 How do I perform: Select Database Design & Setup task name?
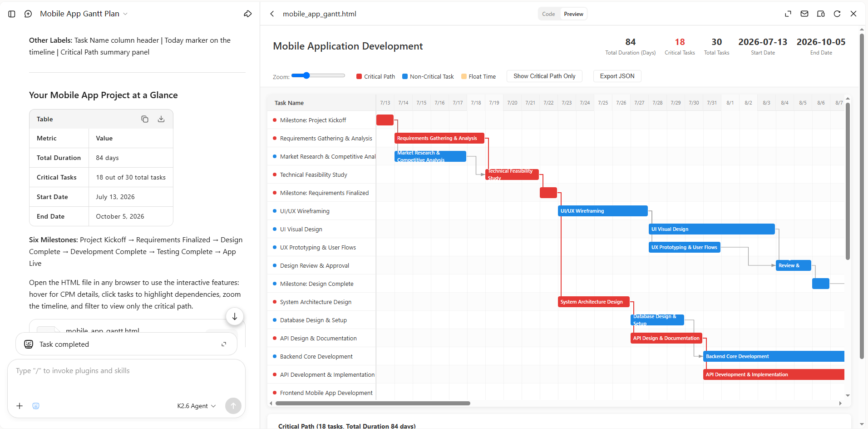point(313,320)
